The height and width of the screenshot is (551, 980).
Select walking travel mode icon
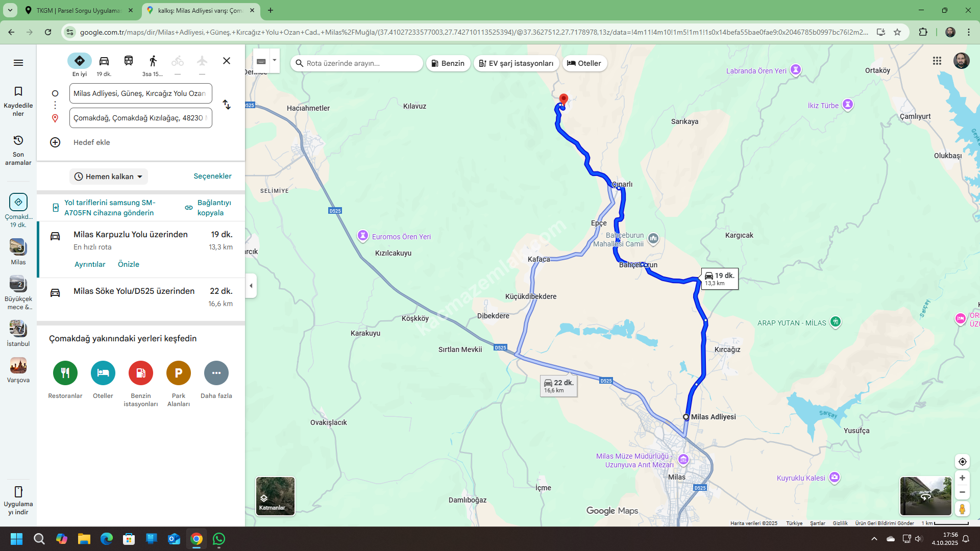[x=153, y=61]
